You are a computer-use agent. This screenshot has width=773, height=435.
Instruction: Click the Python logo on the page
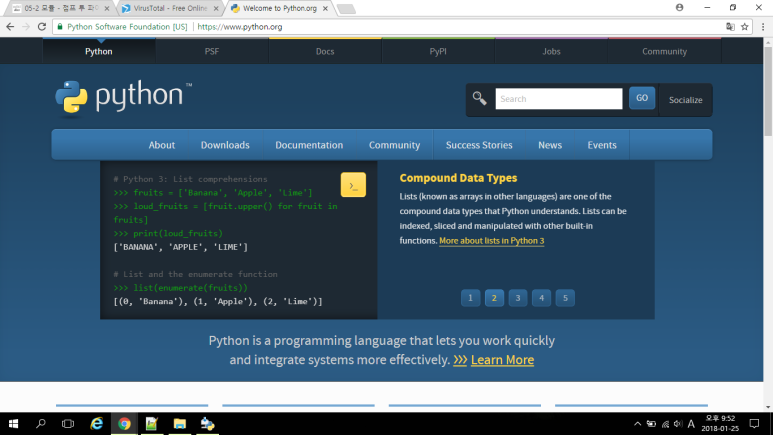click(123, 97)
